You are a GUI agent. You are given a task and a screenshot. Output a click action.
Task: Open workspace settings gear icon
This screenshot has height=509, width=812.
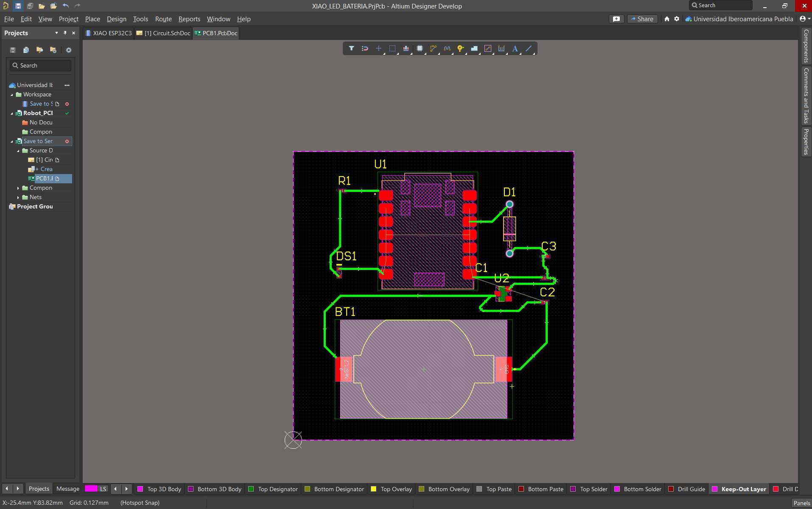click(x=676, y=19)
